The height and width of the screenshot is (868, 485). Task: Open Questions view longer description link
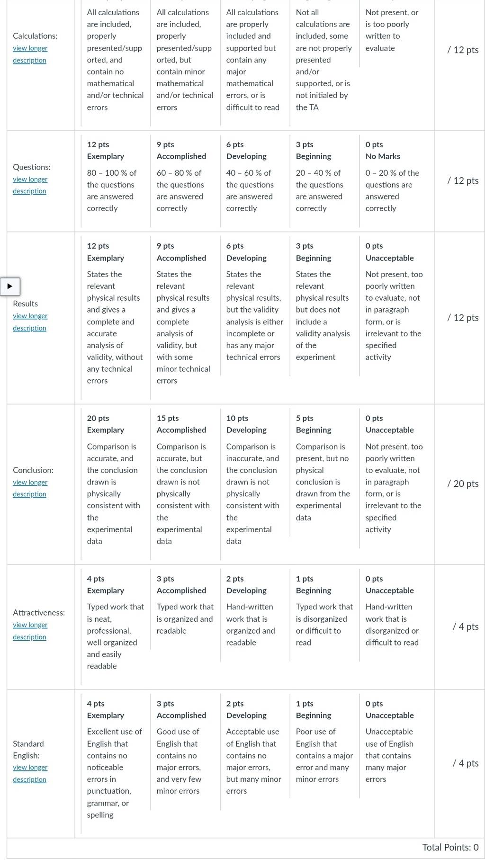click(30, 185)
